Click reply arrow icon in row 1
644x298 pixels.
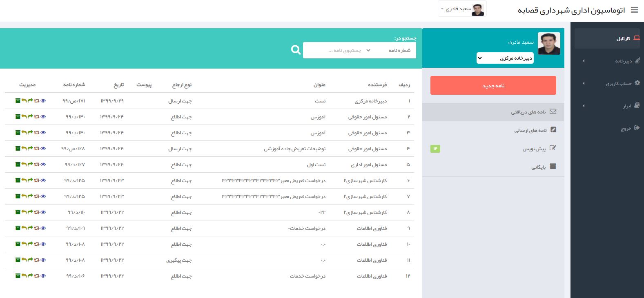(24, 100)
